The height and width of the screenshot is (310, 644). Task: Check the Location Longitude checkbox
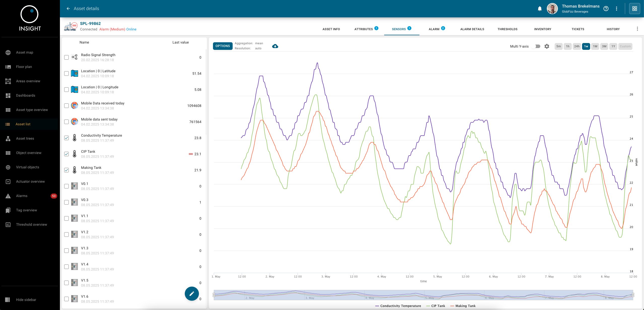[x=66, y=90]
